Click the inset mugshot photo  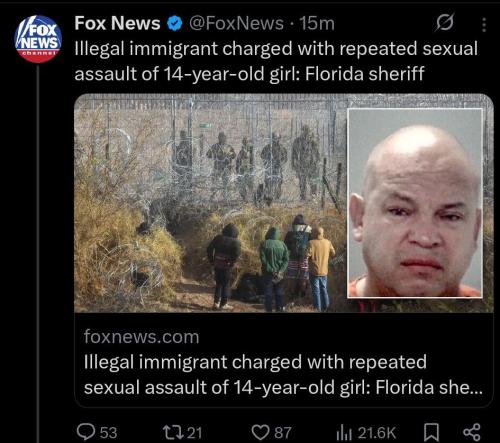click(x=415, y=203)
